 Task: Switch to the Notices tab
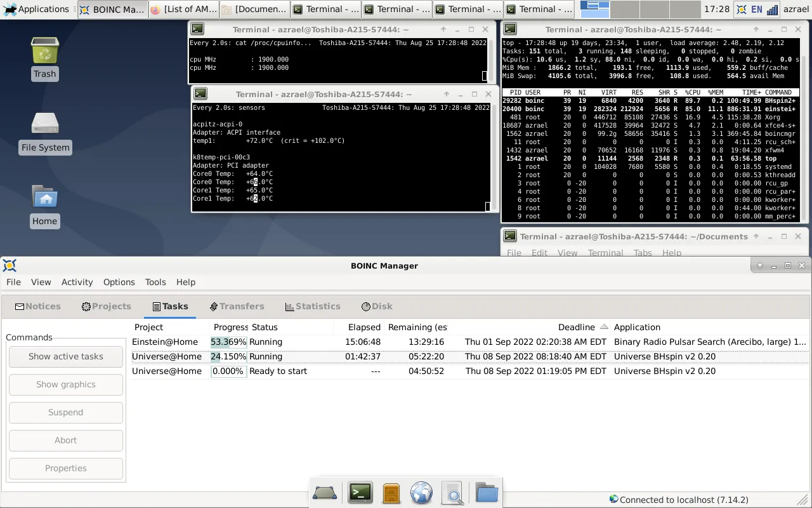[37, 306]
